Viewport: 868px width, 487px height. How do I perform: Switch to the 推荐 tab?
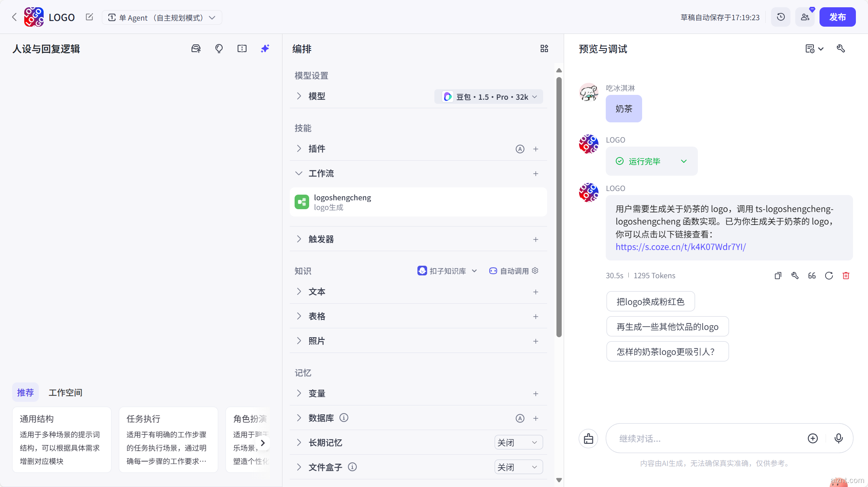tap(25, 393)
